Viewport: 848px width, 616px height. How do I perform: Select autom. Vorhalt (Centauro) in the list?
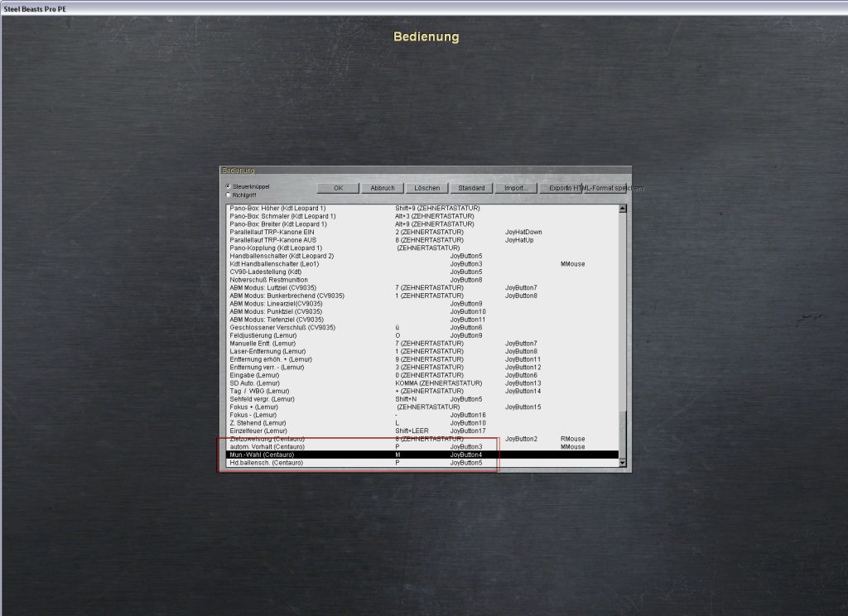coord(267,446)
